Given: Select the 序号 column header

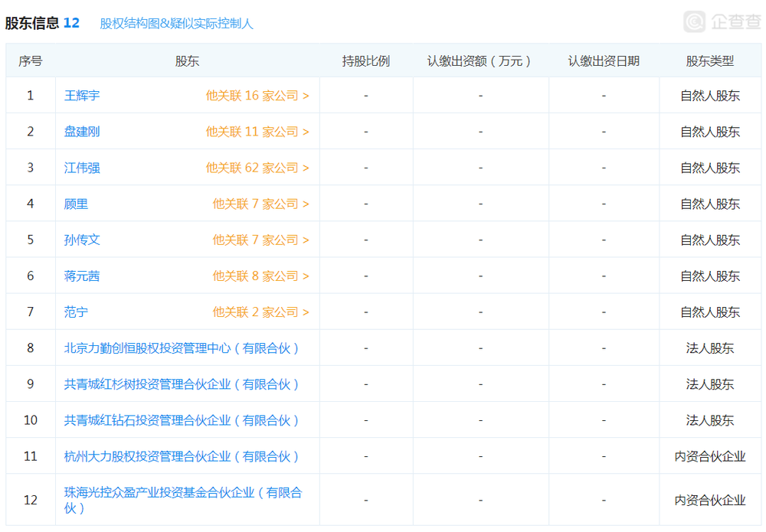Looking at the screenshot, I should (x=31, y=61).
